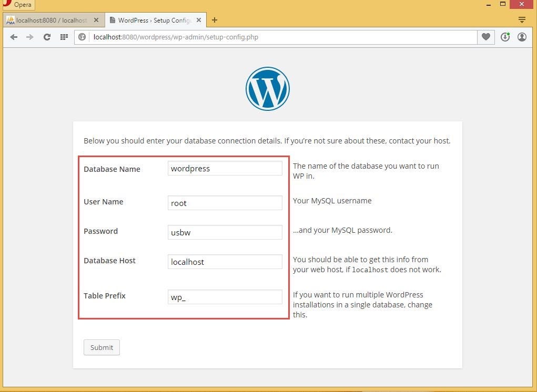Click the 'Your MySQL username' hint text
The height and width of the screenshot is (392, 537).
pos(332,201)
